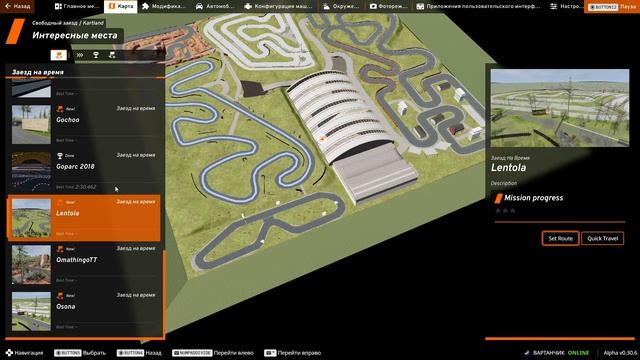Image resolution: width=640 pixels, height=360 pixels.
Task: Open the Окружение tab
Action: pyautogui.click(x=341, y=7)
